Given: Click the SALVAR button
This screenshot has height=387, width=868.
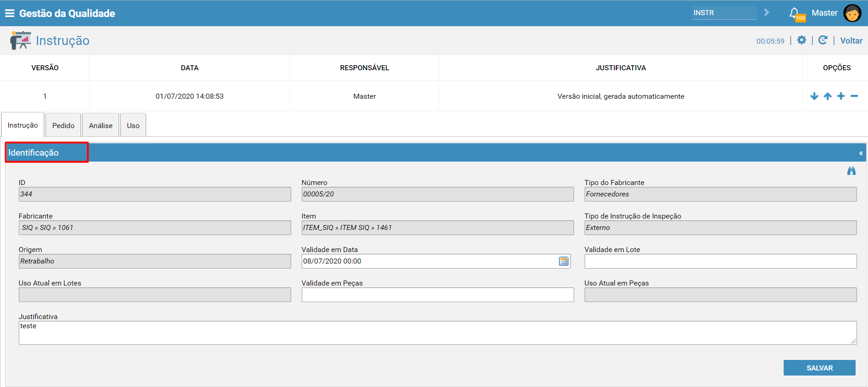Looking at the screenshot, I should point(819,368).
